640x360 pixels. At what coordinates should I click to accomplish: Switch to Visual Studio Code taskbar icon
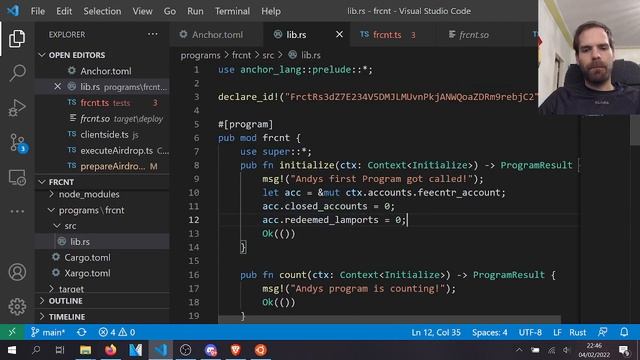(x=160, y=350)
